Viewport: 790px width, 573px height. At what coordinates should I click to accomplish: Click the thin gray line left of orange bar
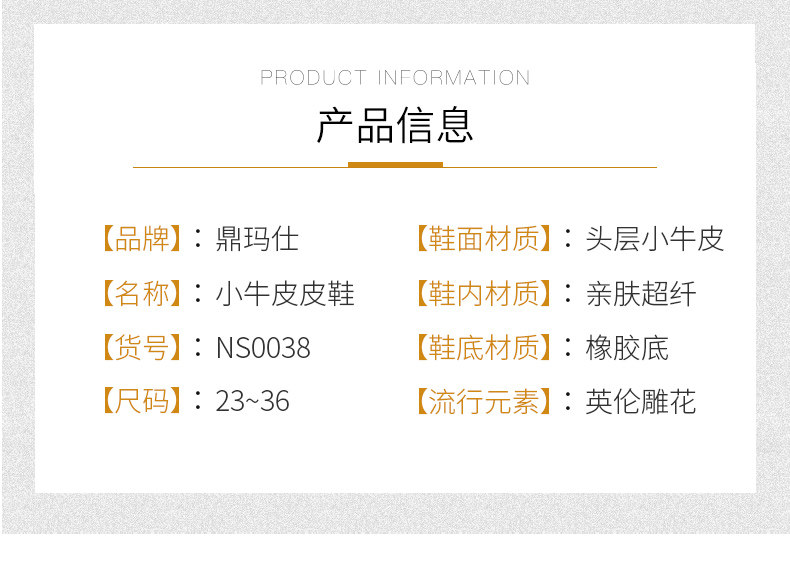click(240, 167)
